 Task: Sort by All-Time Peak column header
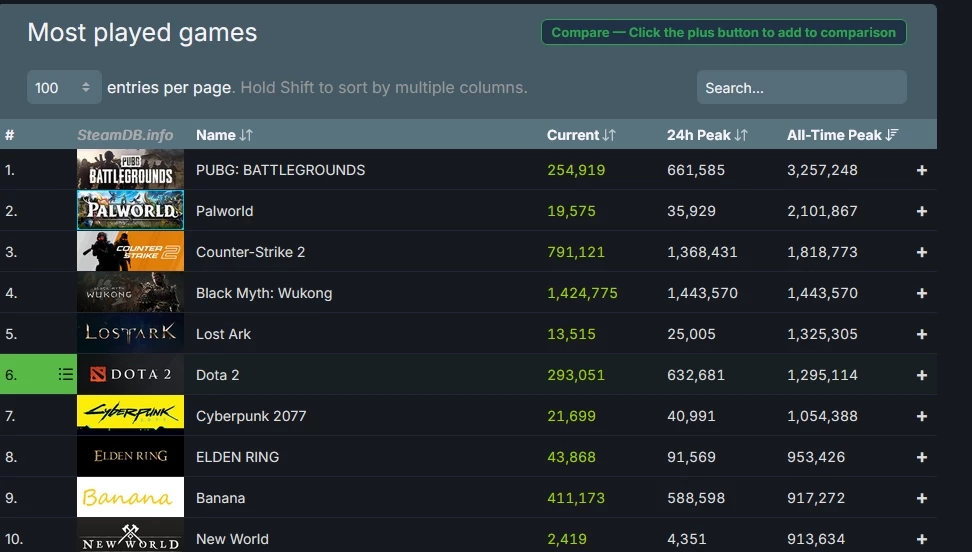click(842, 135)
